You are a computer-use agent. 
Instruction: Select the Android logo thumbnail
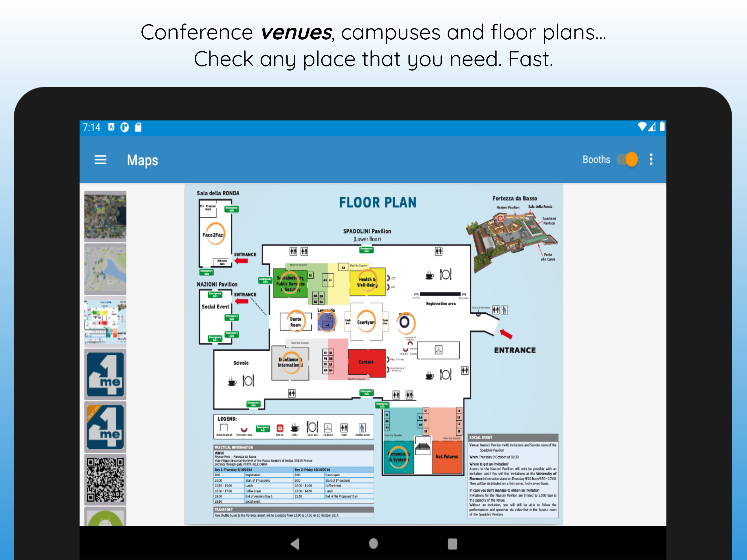(105, 517)
